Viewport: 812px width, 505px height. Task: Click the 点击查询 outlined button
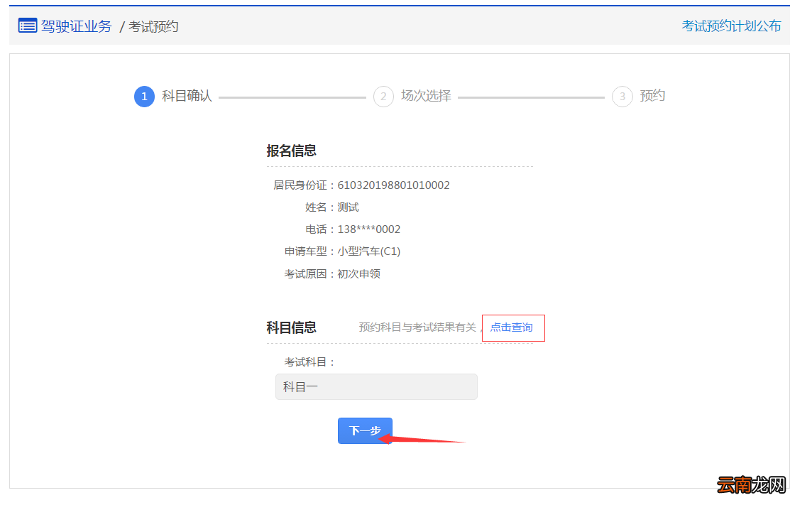[513, 327]
